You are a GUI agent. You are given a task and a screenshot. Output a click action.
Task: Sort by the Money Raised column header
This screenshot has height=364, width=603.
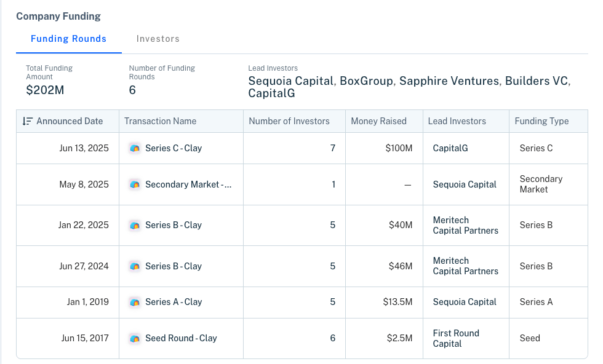click(x=378, y=121)
